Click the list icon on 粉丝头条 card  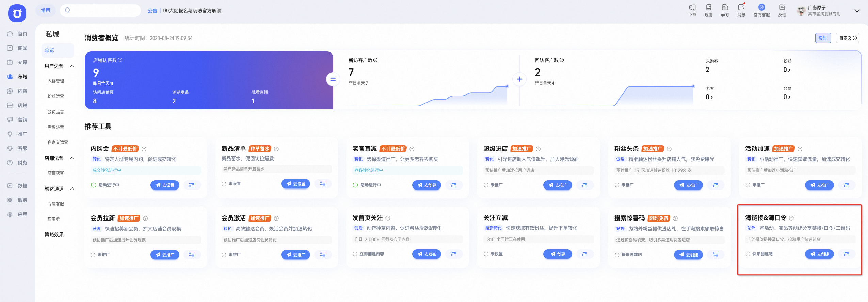coord(716,185)
